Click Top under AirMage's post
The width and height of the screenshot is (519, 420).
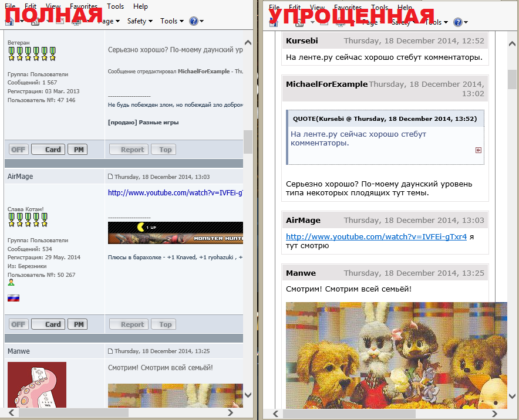[164, 324]
